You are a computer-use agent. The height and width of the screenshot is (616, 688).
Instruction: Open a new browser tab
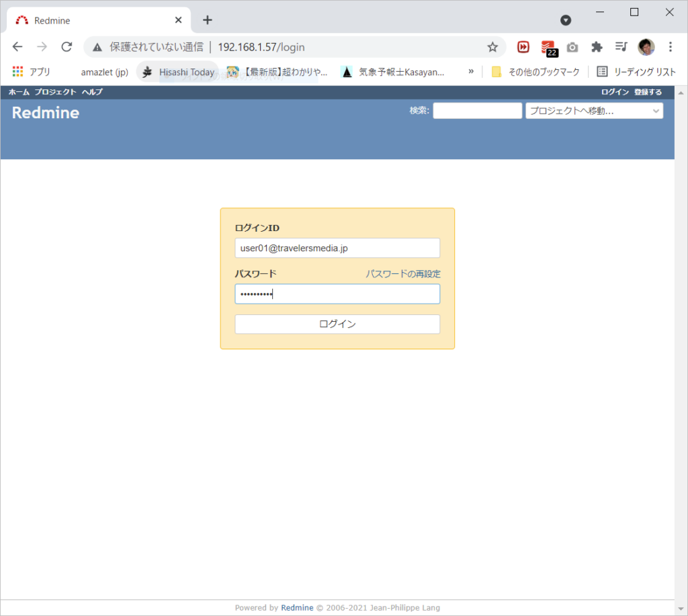pos(208,20)
